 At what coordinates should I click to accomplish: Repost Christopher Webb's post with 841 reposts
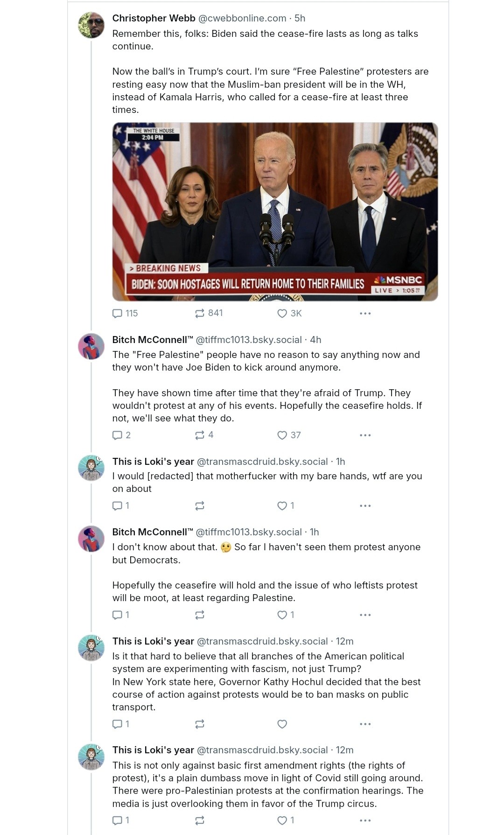[x=200, y=313]
